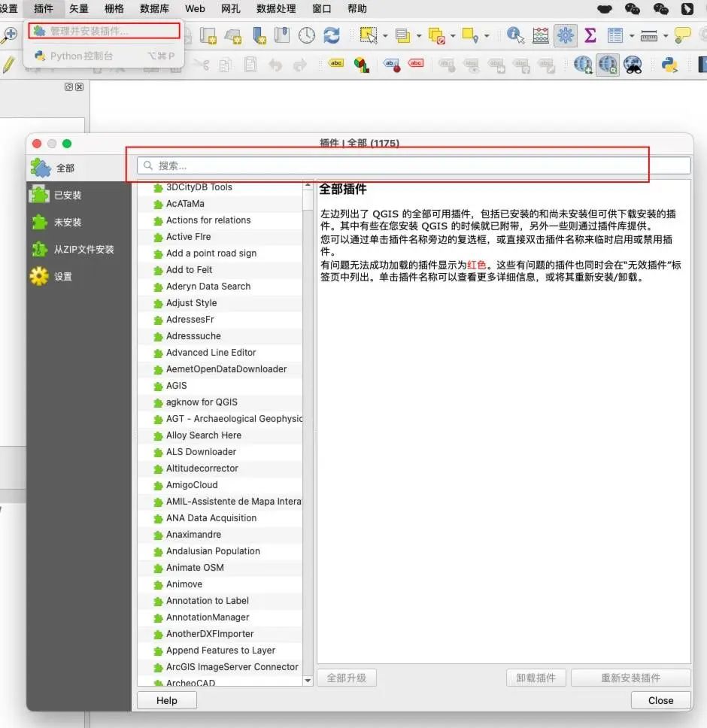Show statistical summary sigma icon
This screenshot has height=728, width=707.
point(590,35)
